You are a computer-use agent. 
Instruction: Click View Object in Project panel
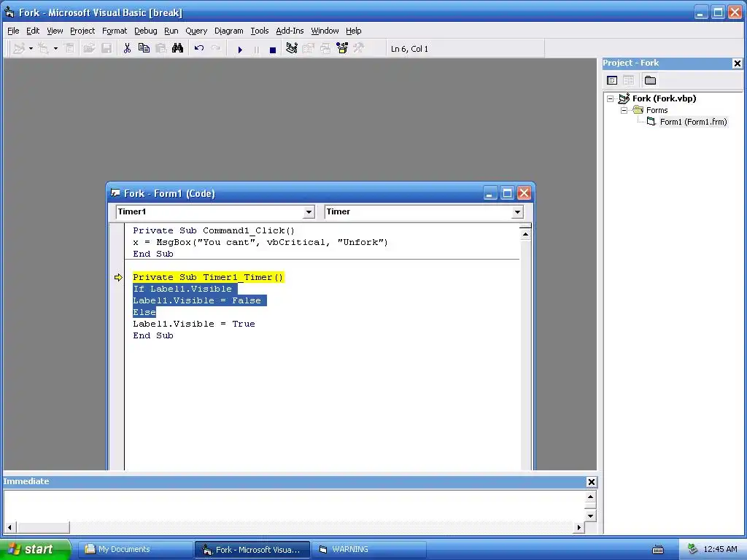629,80
